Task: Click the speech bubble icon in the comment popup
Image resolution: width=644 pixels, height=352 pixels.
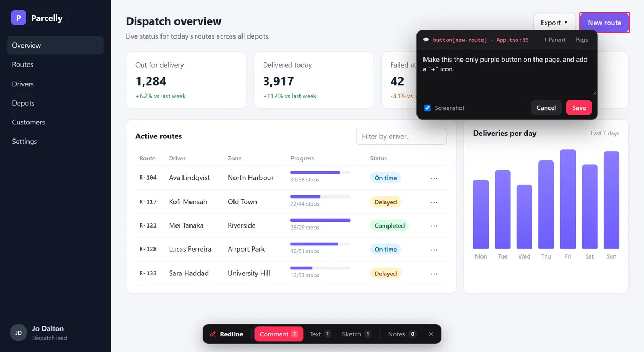Action: [x=426, y=40]
